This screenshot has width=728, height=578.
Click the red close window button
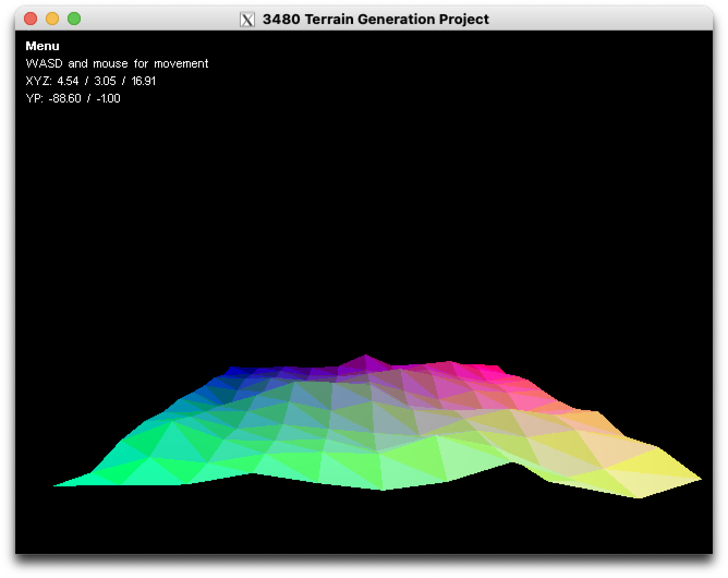(31, 19)
